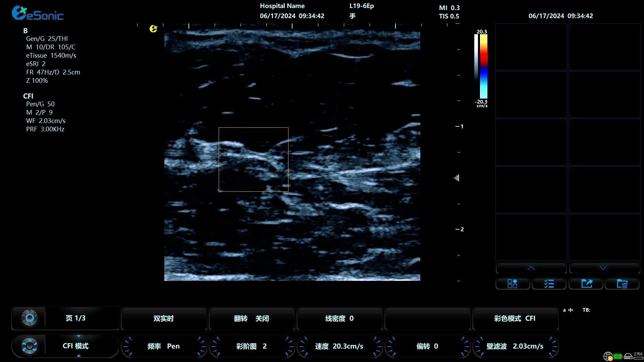Select the CFI 模式 menu tab
This screenshot has height=362, width=644.
pos(75,346)
